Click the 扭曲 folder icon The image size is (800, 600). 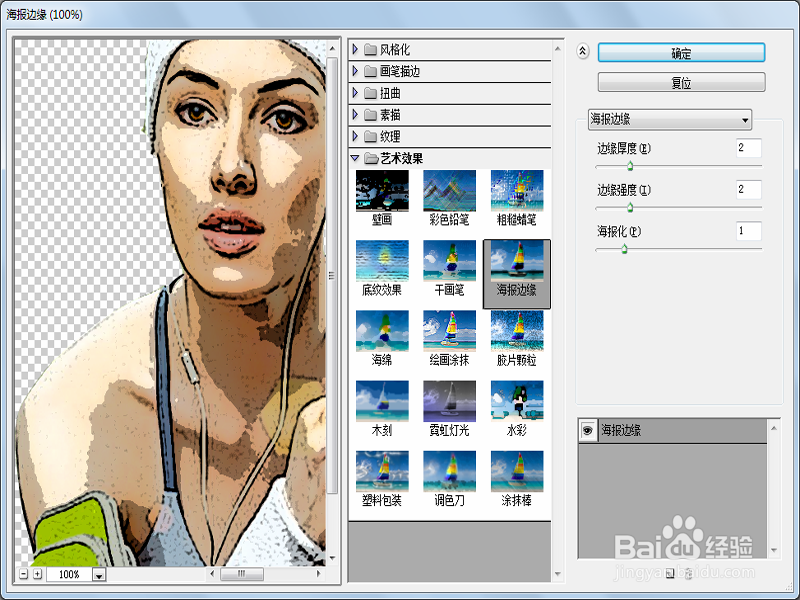370,93
